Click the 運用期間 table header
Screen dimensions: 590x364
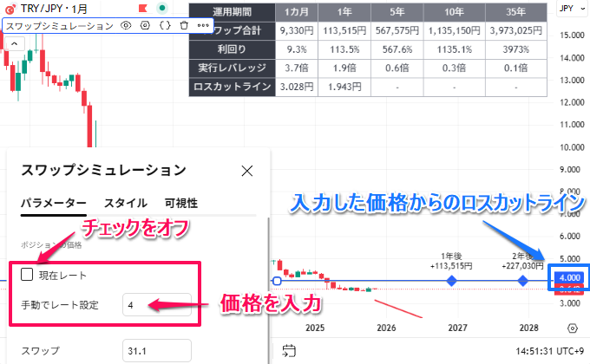pyautogui.click(x=233, y=12)
